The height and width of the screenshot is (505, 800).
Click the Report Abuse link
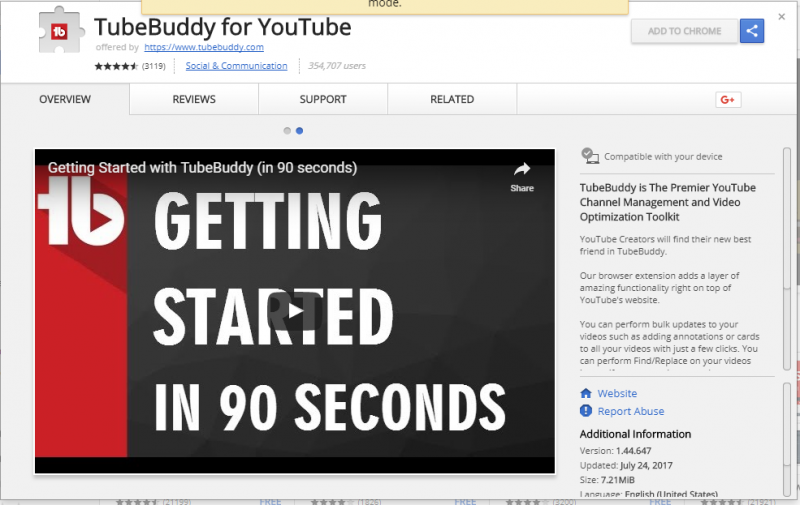tap(631, 411)
